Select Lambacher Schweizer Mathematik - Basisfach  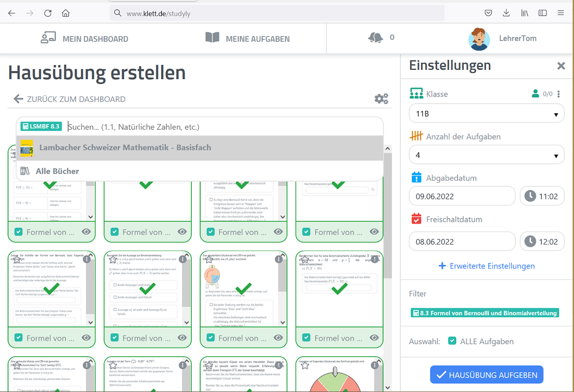pos(125,148)
